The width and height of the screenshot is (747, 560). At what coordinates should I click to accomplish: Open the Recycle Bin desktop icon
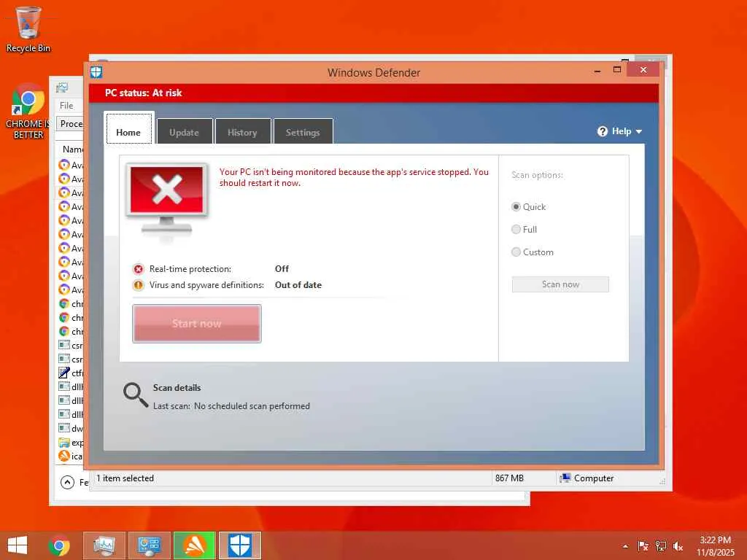click(28, 29)
